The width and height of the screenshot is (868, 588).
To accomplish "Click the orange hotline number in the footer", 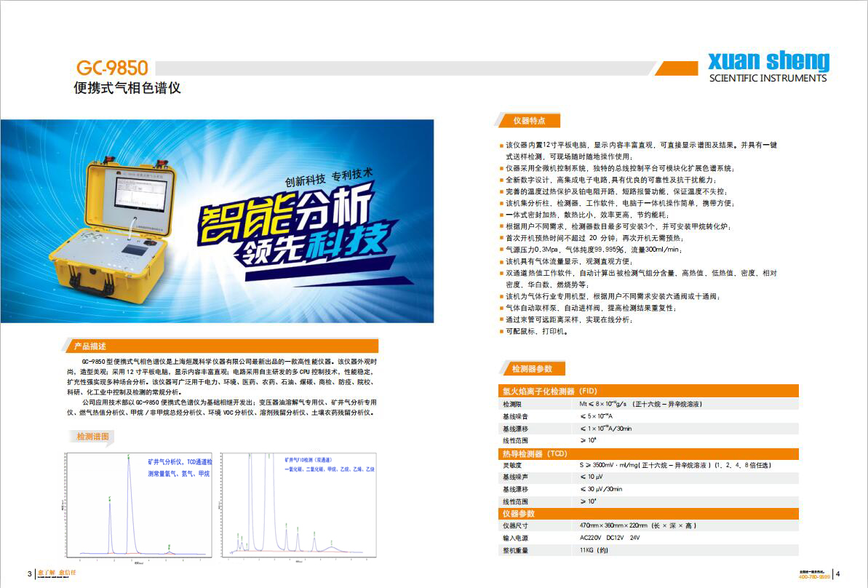I will pos(814,577).
